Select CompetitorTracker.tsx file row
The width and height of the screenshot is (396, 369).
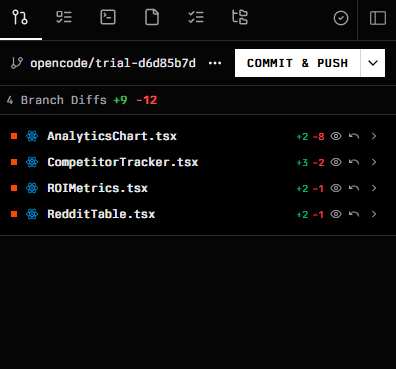tap(198, 162)
